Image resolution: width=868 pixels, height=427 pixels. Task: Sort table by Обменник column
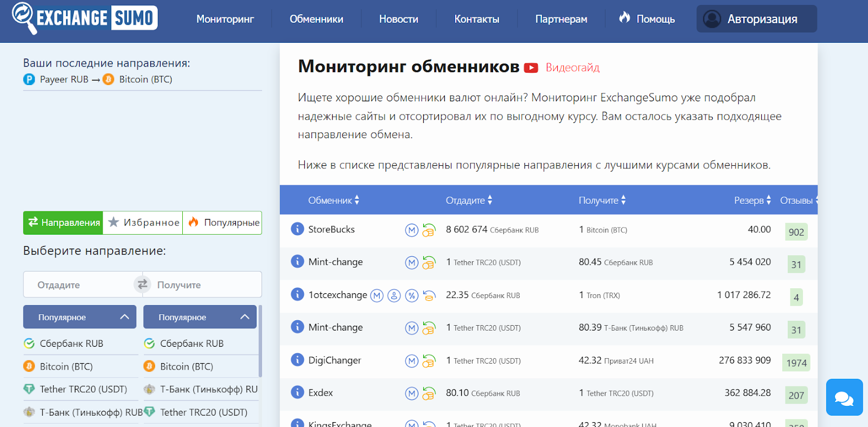click(334, 200)
